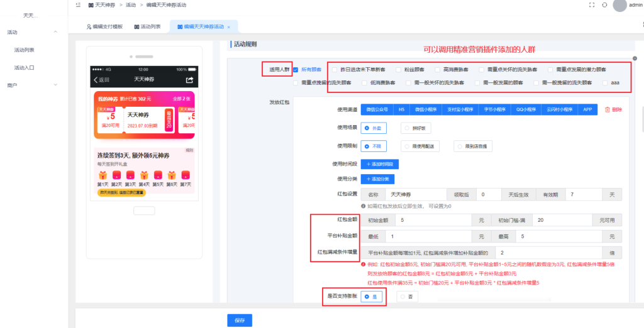Click the refresh icon beside fullscreen
The image size is (644, 328).
(x=604, y=4)
